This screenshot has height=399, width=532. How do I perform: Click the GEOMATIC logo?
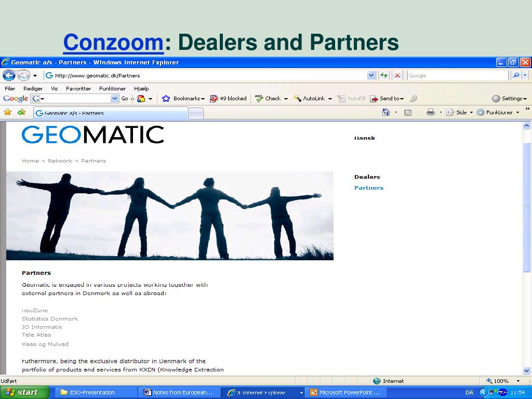coord(92,135)
